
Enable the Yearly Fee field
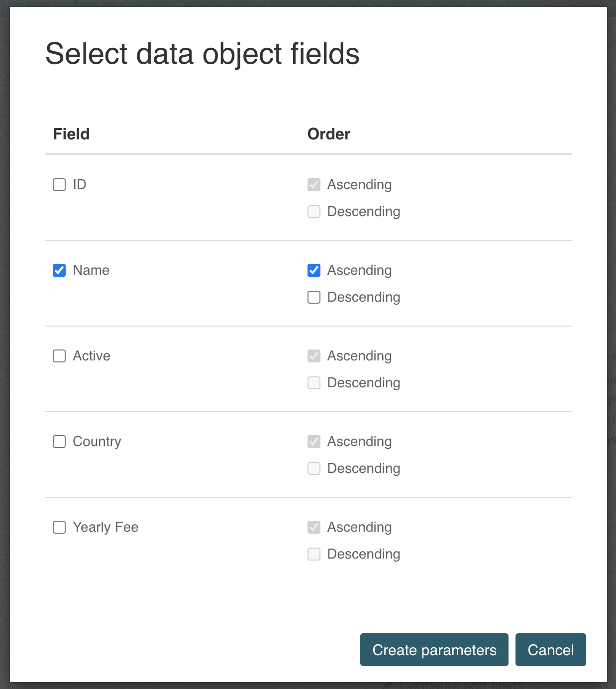tap(59, 527)
